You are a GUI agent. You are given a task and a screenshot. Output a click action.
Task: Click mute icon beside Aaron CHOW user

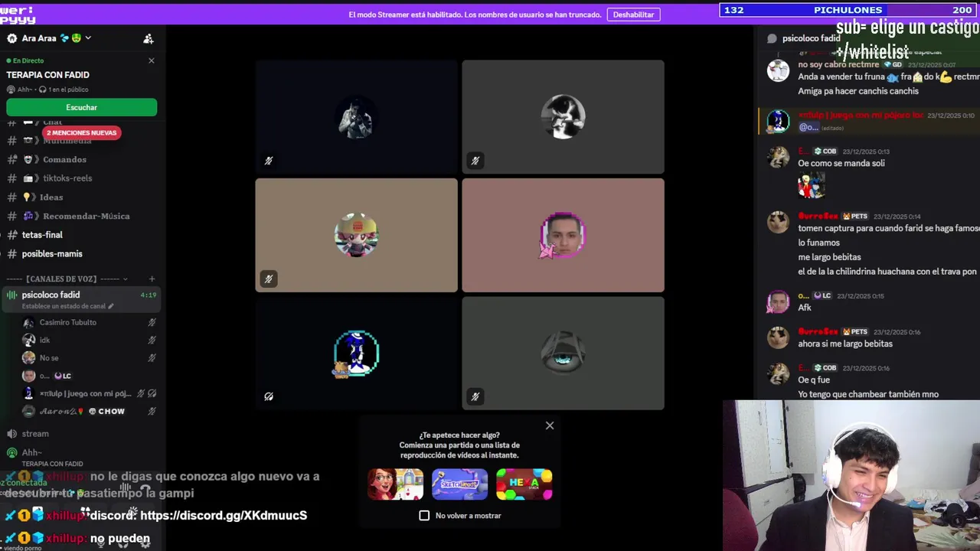point(152,412)
